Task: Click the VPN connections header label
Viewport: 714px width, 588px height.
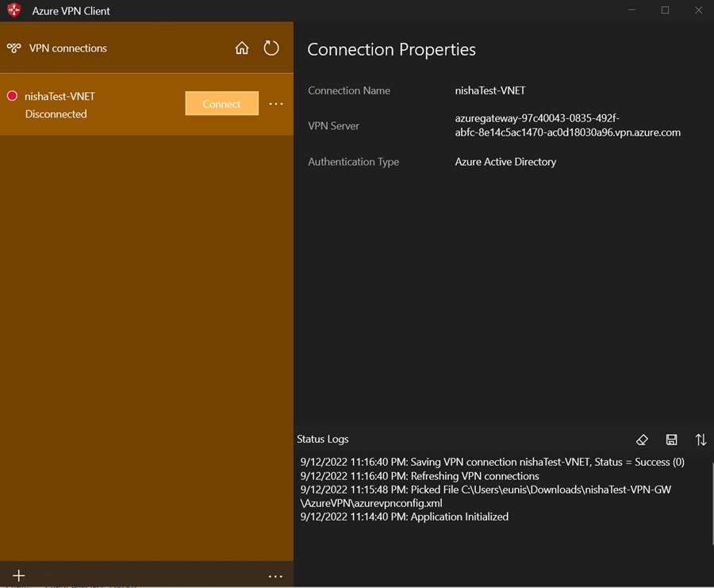Action: click(x=67, y=48)
